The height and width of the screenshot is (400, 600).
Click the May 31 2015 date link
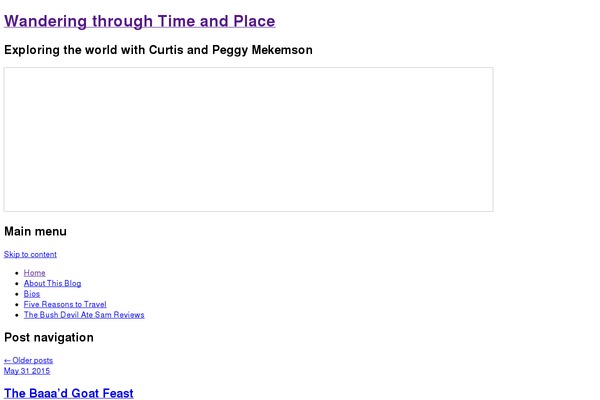coord(27,371)
